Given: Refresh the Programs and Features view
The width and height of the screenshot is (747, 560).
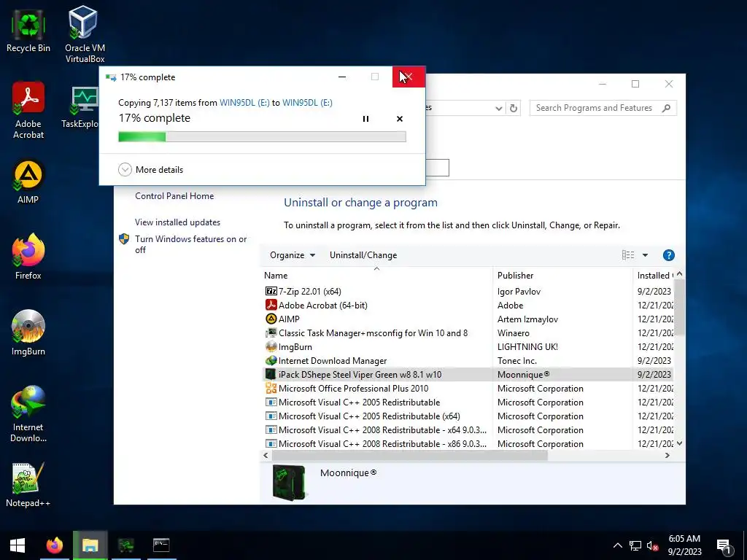Looking at the screenshot, I should pos(513,108).
